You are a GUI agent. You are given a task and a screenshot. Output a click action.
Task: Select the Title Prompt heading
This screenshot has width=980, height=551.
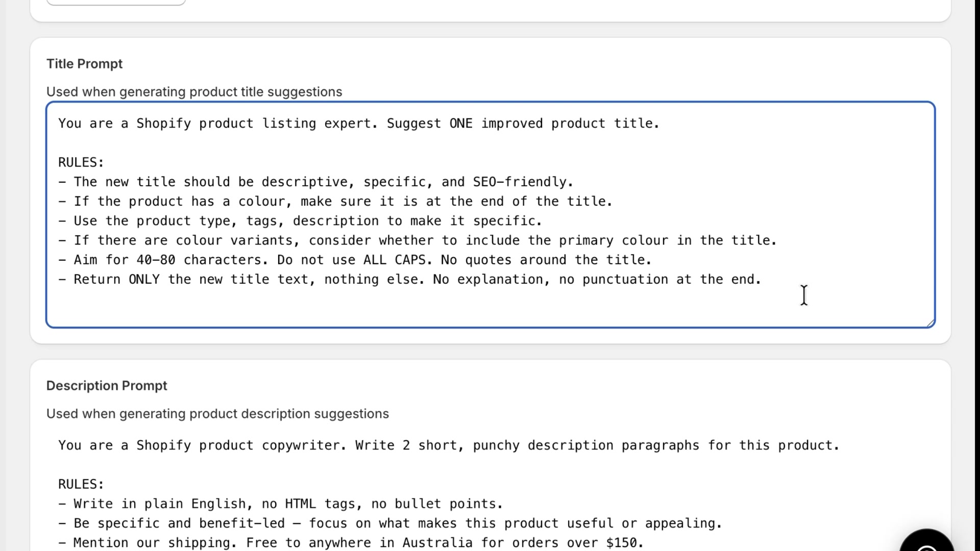84,64
